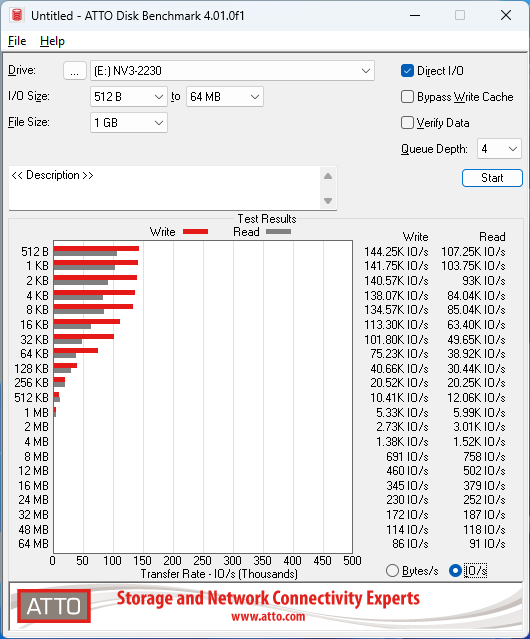Click the description scroll down arrow
530x639 pixels.
(x=328, y=201)
